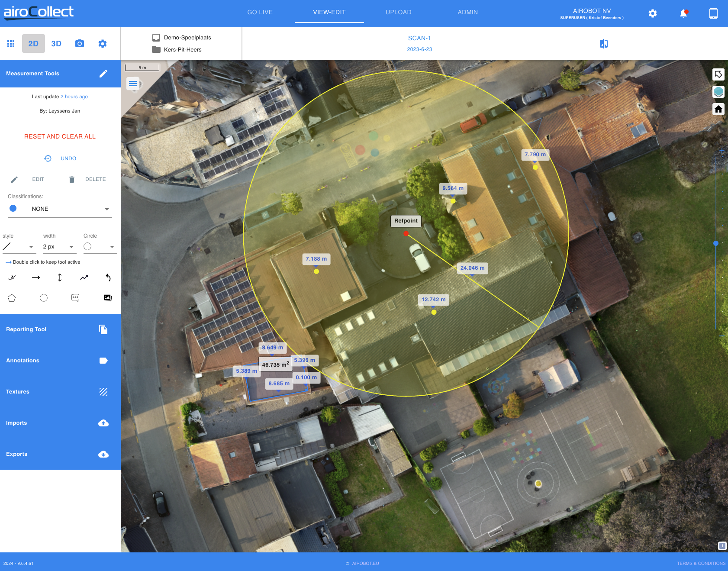Open the GO LIVE tab
This screenshot has width=728, height=571.
260,12
